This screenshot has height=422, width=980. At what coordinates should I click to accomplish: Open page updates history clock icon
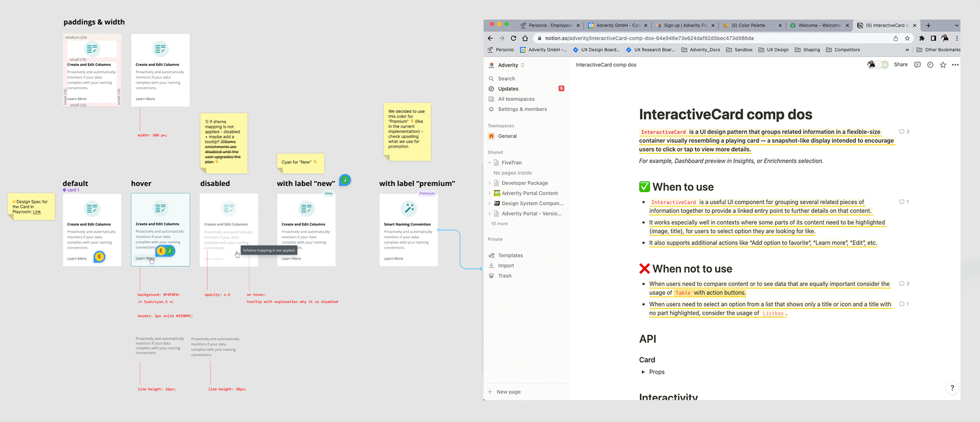pos(930,65)
